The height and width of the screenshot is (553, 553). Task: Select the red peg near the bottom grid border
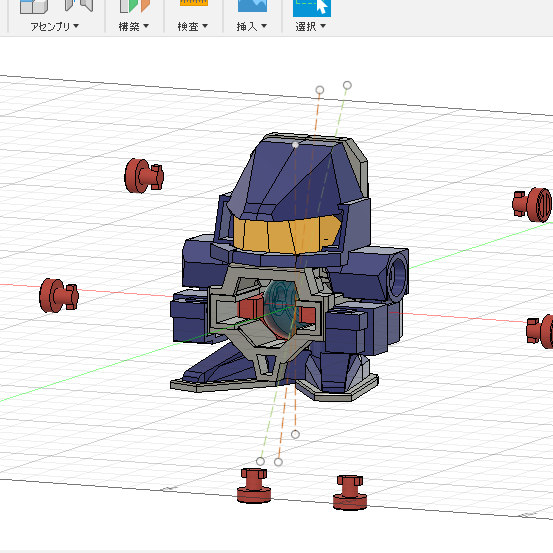click(350, 492)
